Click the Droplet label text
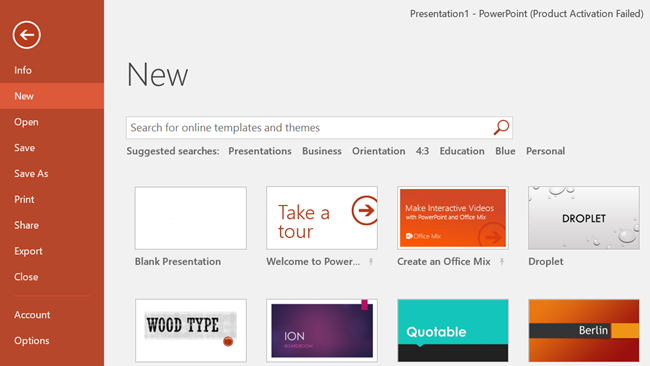Viewport: 650px width, 366px height. point(546,262)
